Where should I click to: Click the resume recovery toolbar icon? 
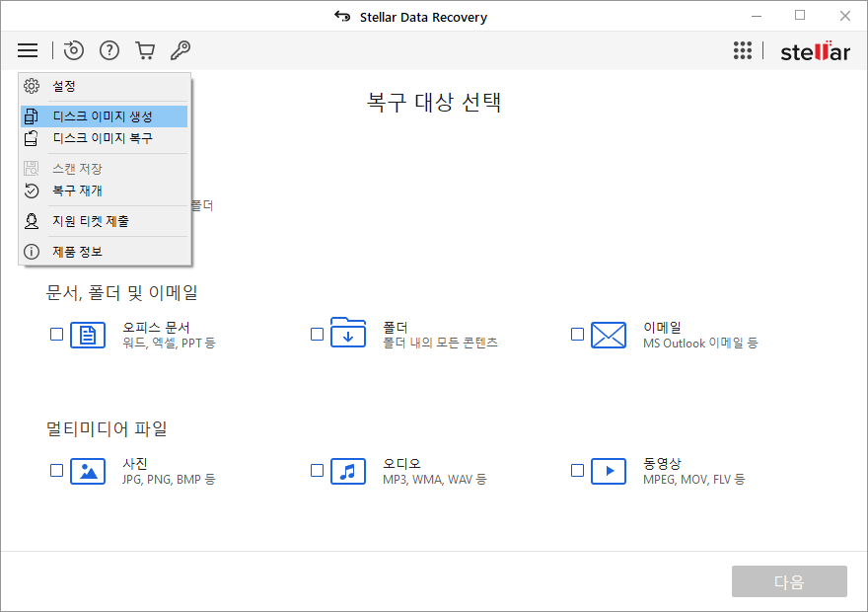click(73, 50)
